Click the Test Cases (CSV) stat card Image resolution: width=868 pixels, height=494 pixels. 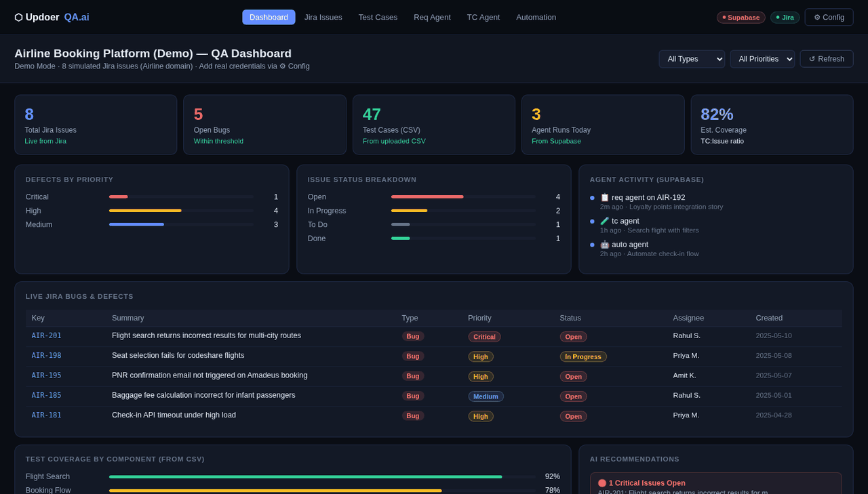pos(434,125)
